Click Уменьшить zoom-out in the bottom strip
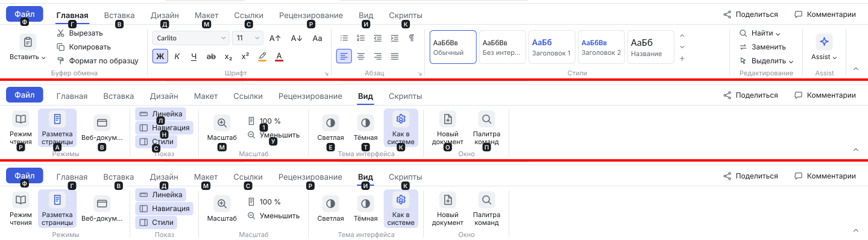 click(274, 216)
